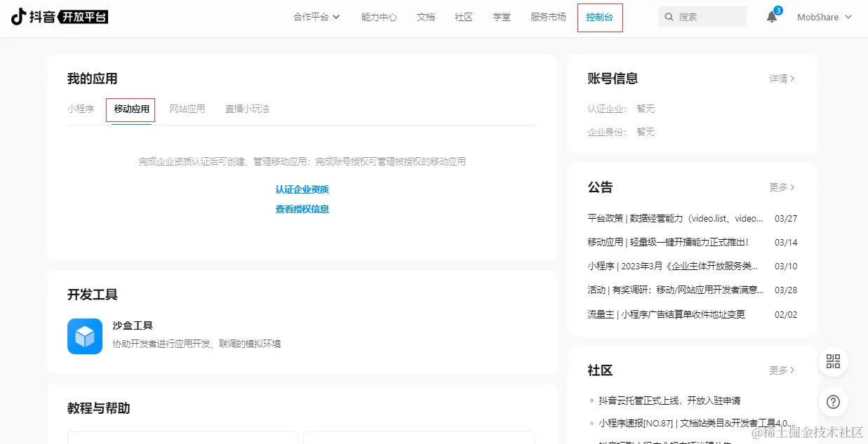Open 文档 in the top navigation
Image resolution: width=868 pixels, height=444 pixels.
[x=426, y=17]
